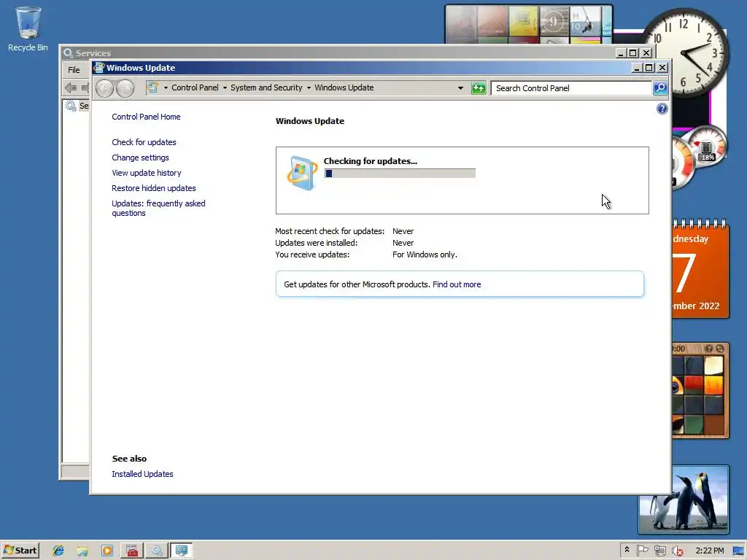Viewport: 747px width, 560px height.
Task: Open Recycle Bin on the desktop
Action: coord(28,28)
